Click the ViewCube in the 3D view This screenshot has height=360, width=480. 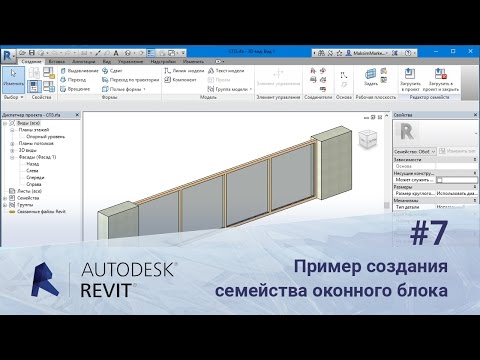(x=367, y=138)
